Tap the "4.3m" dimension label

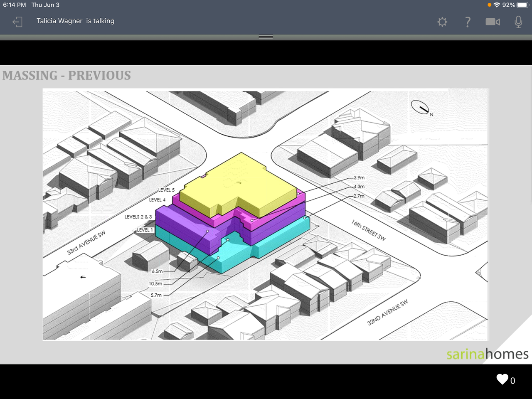tap(359, 187)
